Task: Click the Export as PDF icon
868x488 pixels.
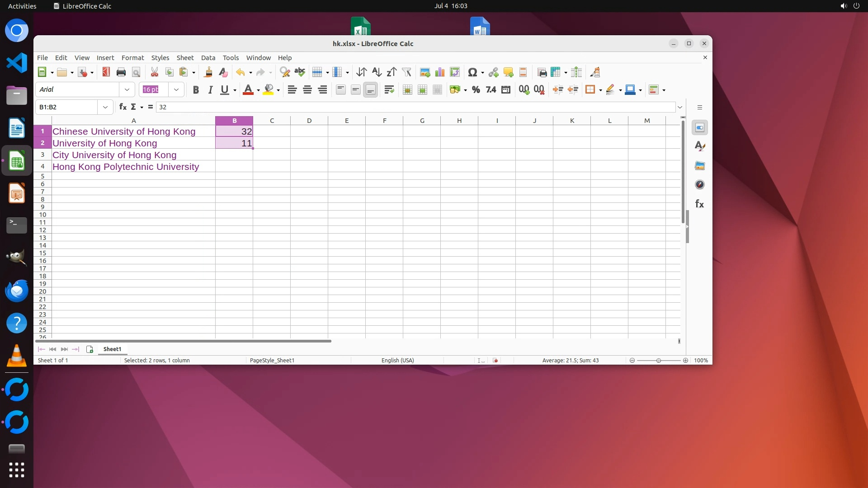Action: 106,72
